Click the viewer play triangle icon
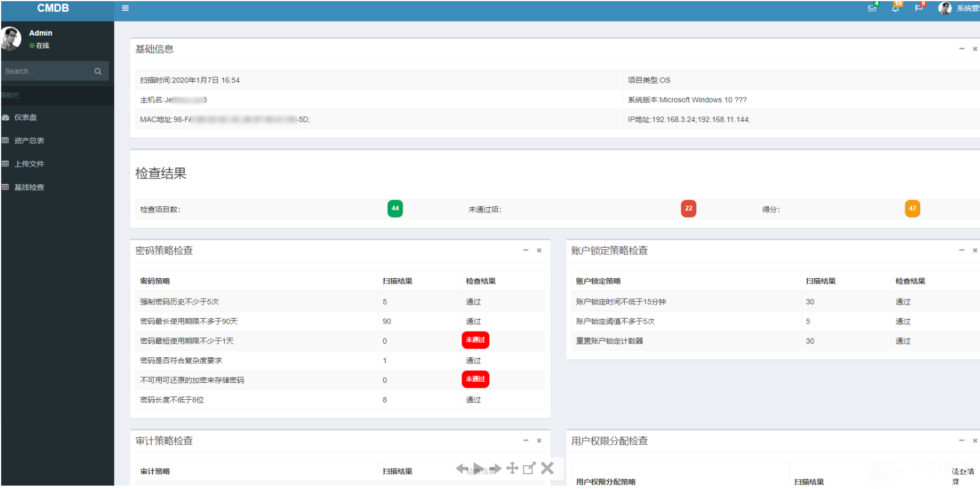 (479, 469)
